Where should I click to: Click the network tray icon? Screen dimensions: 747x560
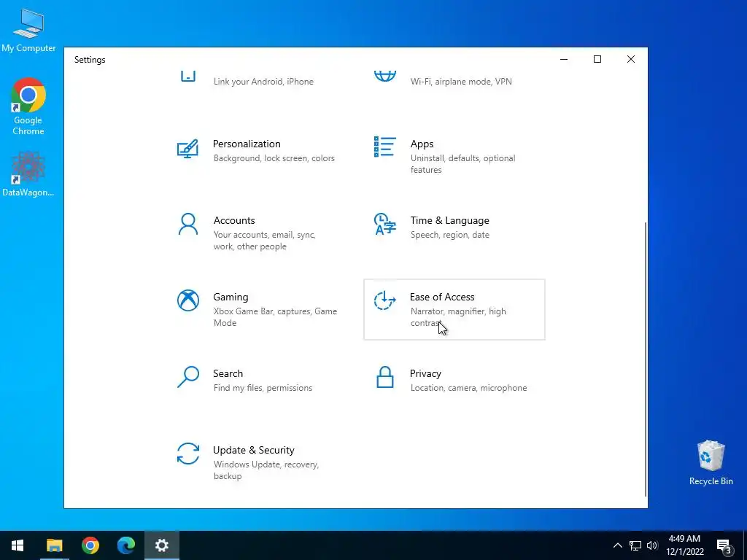(x=635, y=545)
